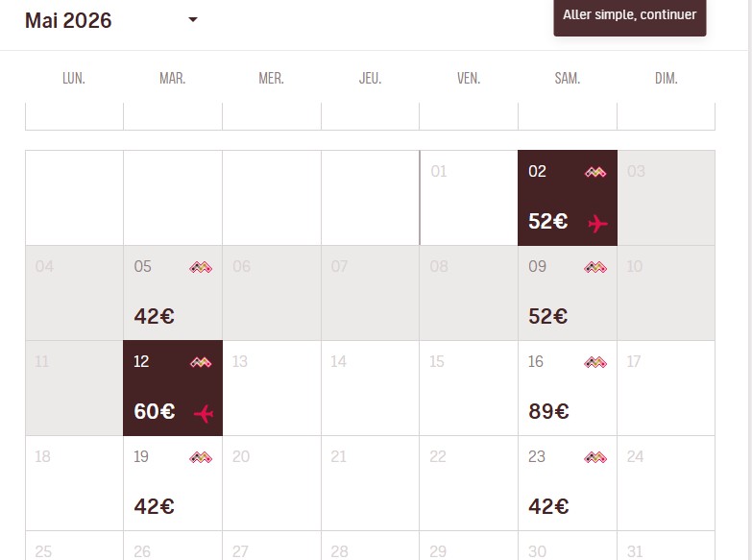752x560 pixels.
Task: Pick the 52€ fare on May 09
Action: point(548,317)
